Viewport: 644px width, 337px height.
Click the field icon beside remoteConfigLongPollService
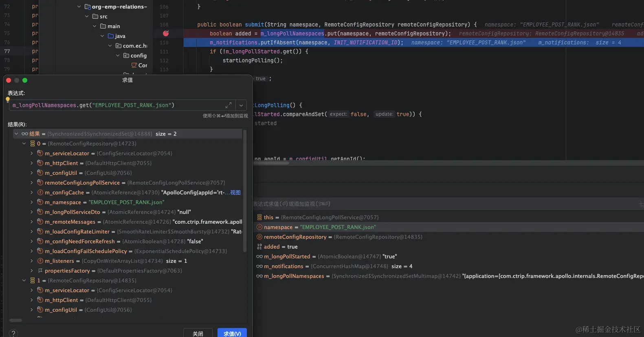click(x=40, y=183)
